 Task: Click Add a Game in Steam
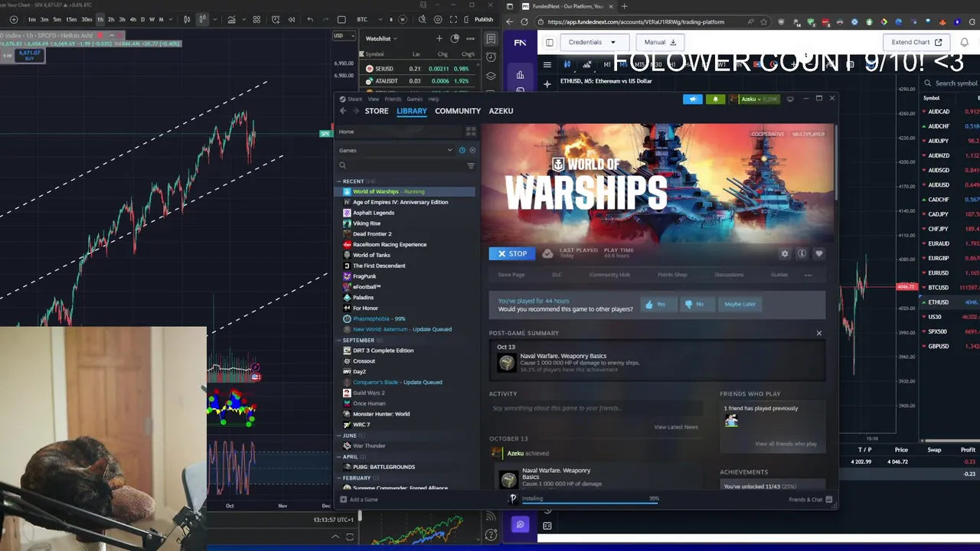coord(359,500)
